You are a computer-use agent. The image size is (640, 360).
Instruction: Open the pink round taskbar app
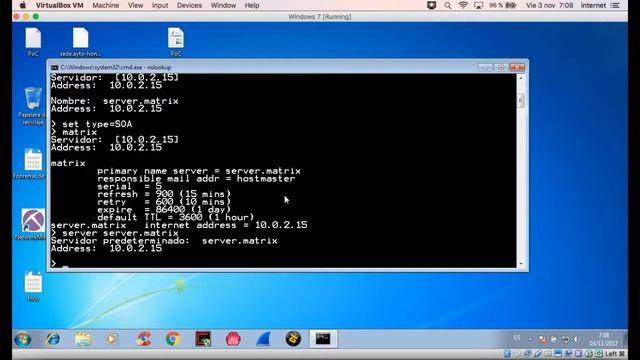click(x=233, y=339)
